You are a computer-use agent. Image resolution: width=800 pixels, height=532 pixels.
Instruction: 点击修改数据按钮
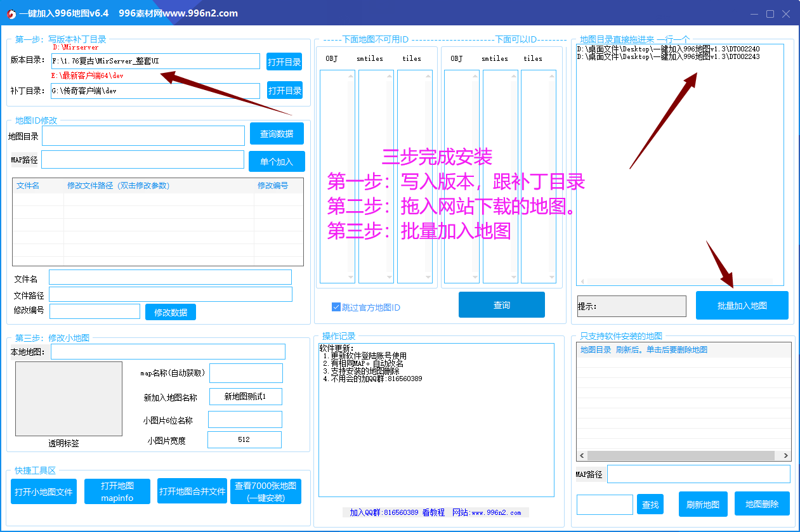tap(170, 311)
